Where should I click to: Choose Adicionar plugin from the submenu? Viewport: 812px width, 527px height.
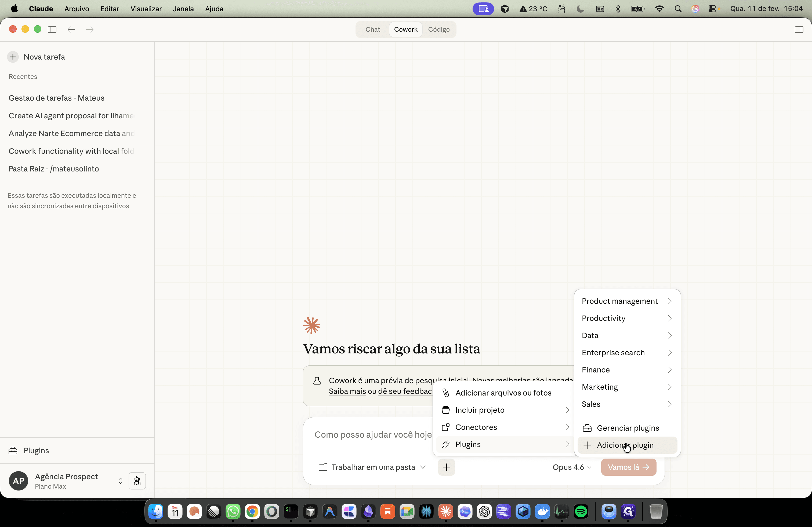(627, 445)
